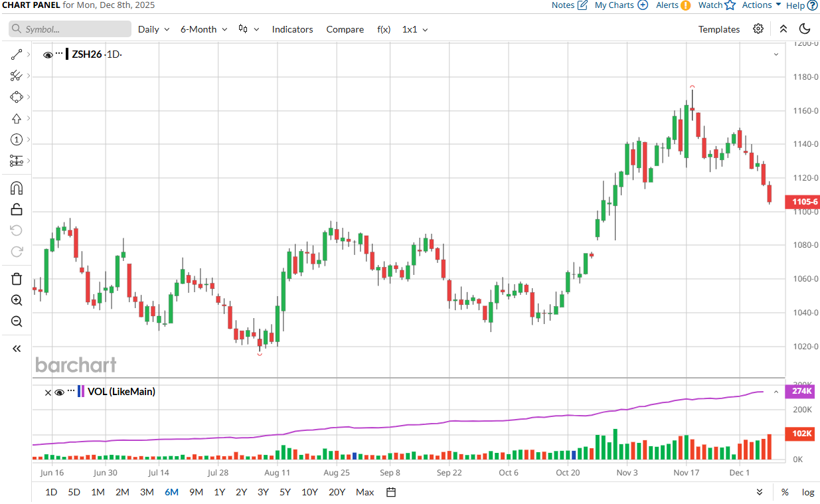Click the Watch star link
Screen dimensions: 820x504
pyautogui.click(x=717, y=5)
